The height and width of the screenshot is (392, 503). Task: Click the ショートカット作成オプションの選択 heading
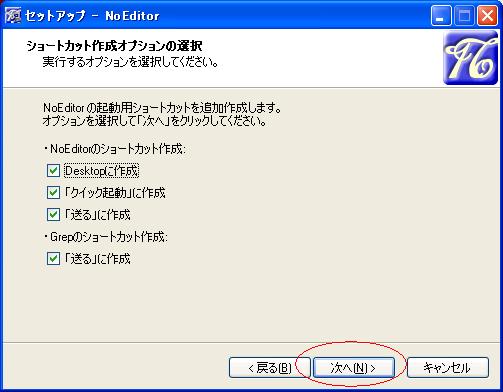pos(114,46)
